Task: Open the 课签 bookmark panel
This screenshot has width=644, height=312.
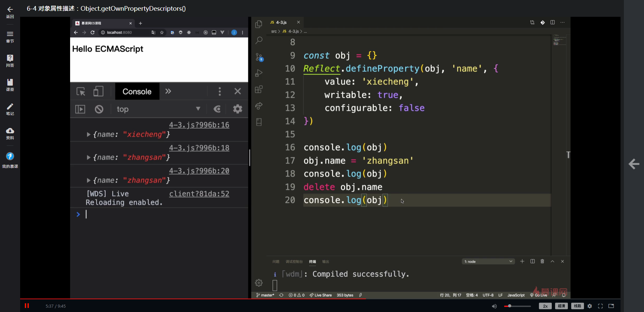Action: point(10,83)
